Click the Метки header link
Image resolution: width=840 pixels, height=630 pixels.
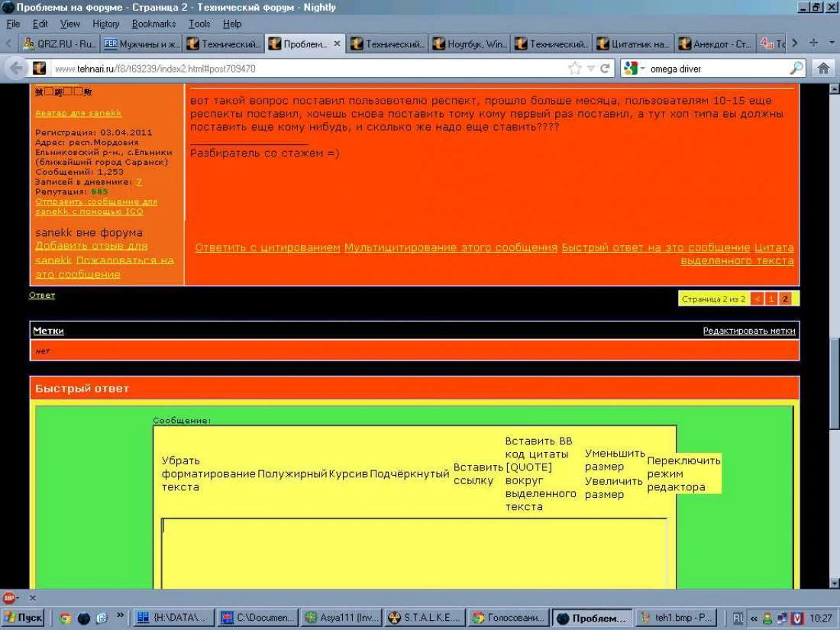pyautogui.click(x=48, y=331)
